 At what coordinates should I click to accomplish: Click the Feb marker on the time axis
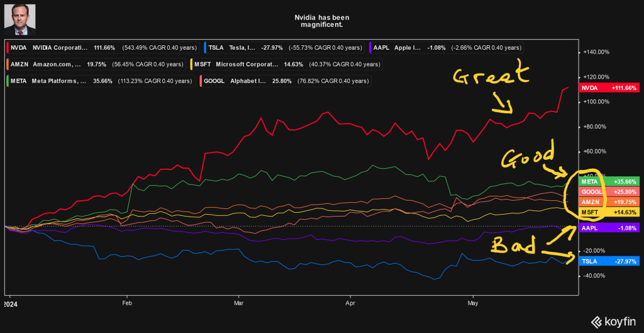pyautogui.click(x=127, y=302)
